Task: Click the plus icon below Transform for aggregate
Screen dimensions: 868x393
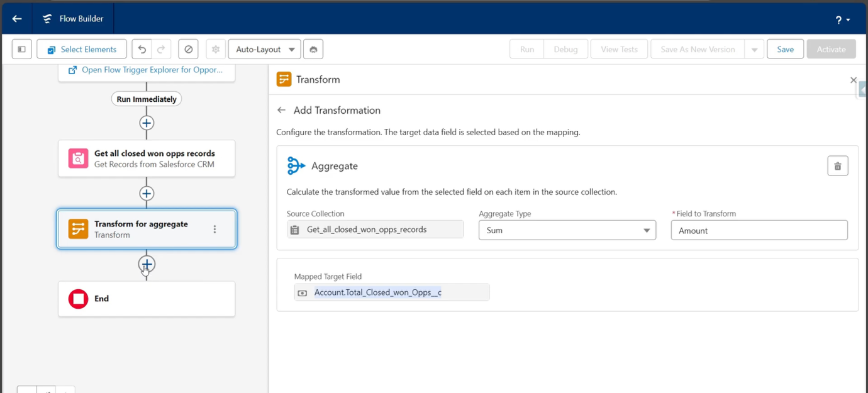Action: (147, 264)
